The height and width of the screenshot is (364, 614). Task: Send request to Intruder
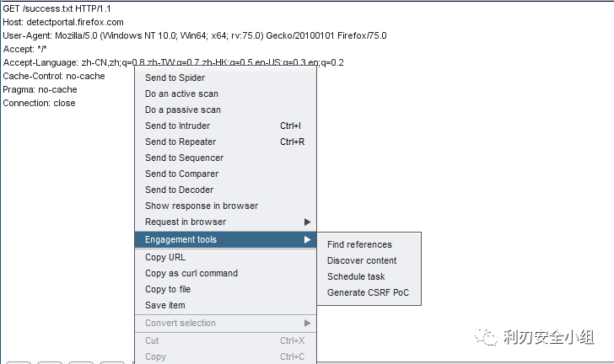(x=177, y=126)
